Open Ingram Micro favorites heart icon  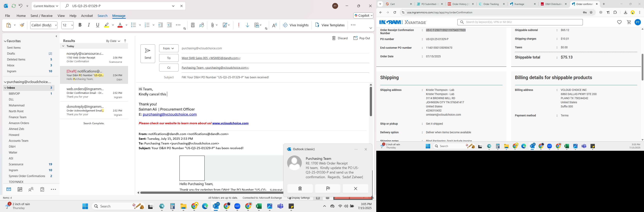coord(619,22)
